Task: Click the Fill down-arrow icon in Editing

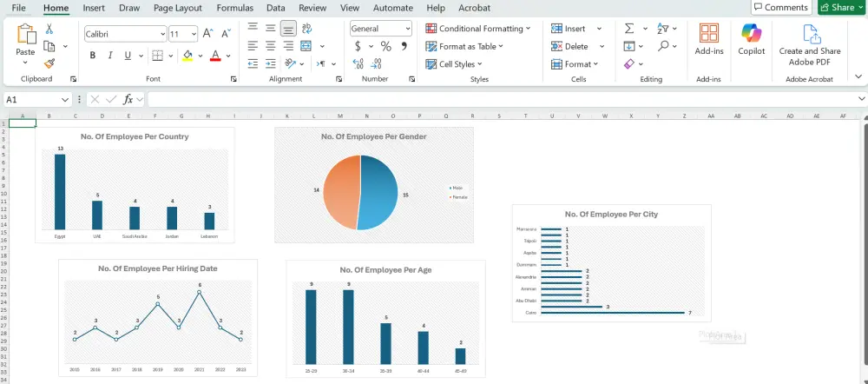Action: click(628, 46)
